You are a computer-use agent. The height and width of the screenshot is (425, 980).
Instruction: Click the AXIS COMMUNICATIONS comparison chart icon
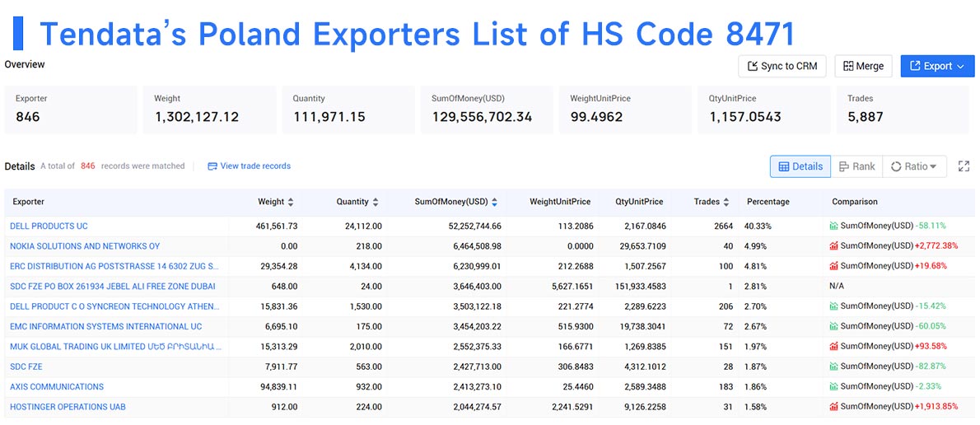click(833, 386)
